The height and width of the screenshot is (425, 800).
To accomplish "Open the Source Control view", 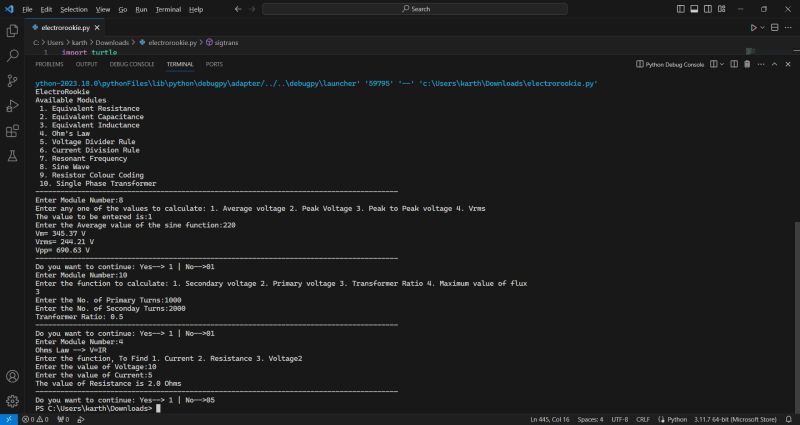I will (12, 81).
